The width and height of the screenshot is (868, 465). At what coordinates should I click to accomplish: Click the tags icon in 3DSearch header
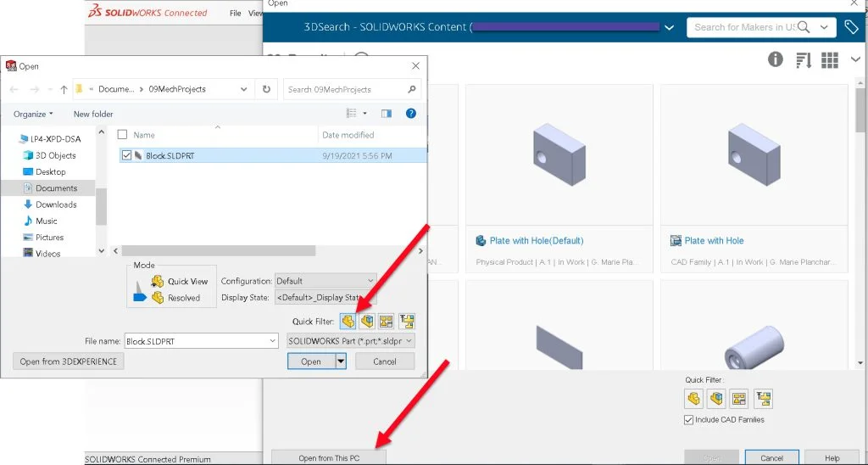[x=851, y=27]
